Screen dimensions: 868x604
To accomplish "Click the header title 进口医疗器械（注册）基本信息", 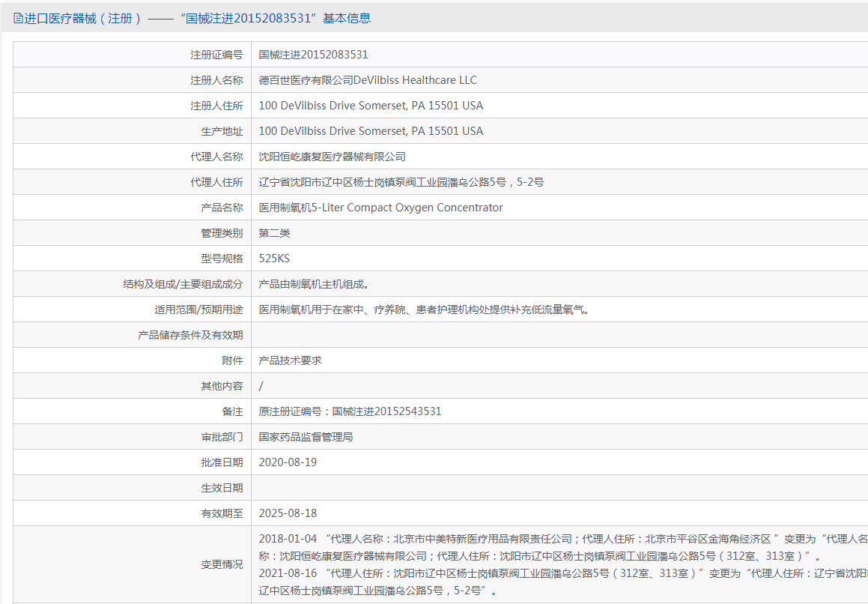I will click(x=198, y=18).
